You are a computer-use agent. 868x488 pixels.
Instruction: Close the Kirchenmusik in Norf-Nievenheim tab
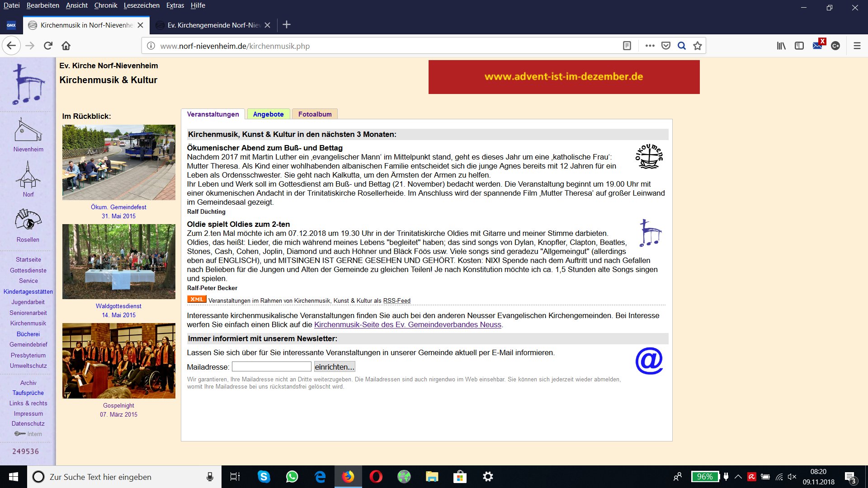(x=141, y=25)
